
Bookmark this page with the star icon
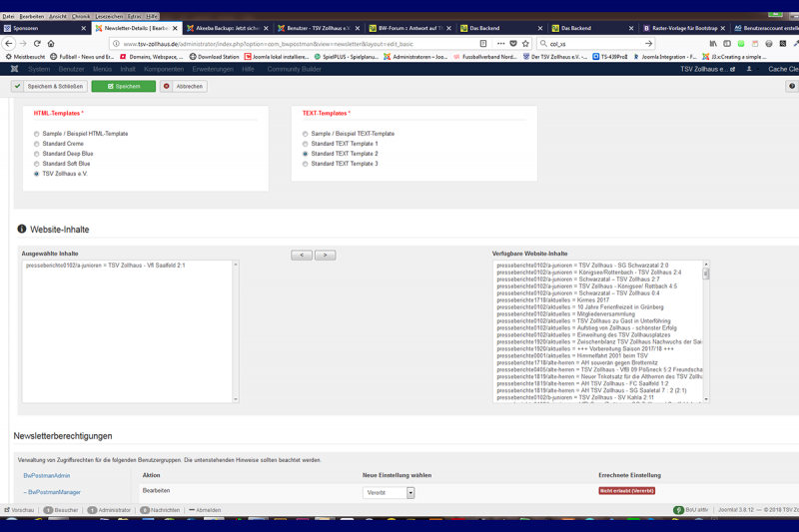pos(525,44)
